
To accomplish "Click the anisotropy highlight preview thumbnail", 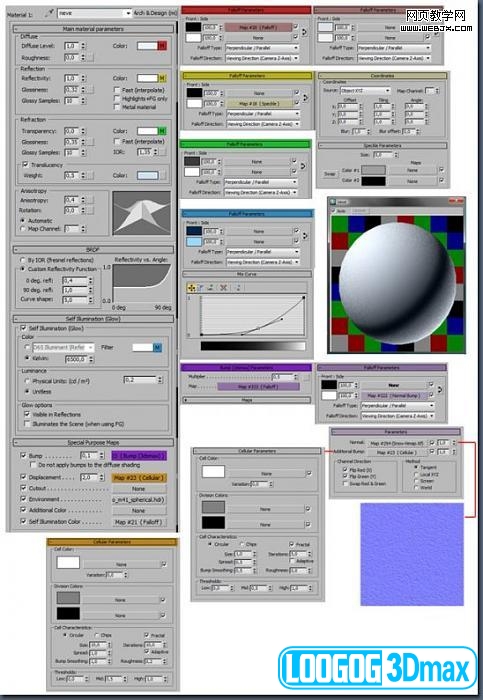I will [142, 213].
